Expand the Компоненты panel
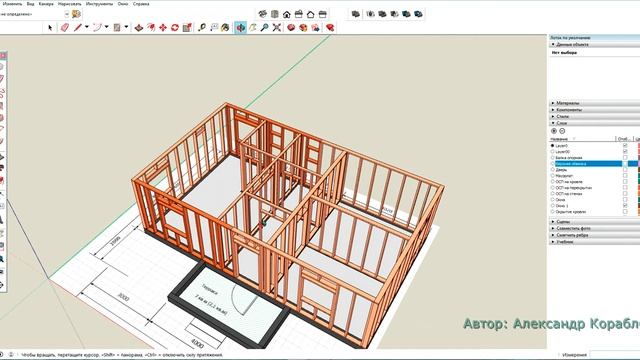 [x=594, y=110]
